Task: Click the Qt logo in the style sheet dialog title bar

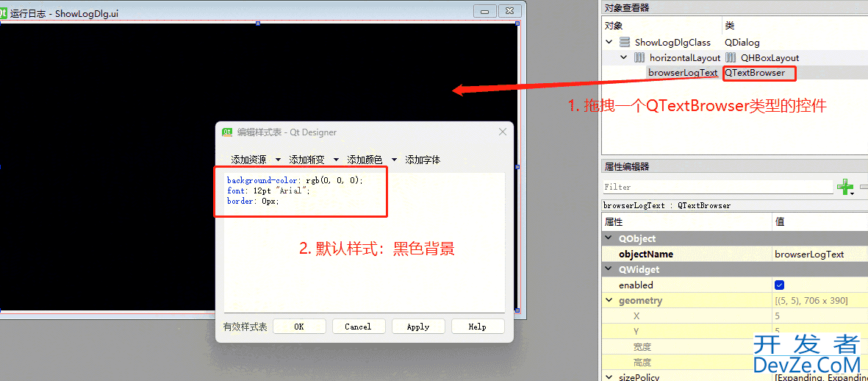Action: click(x=226, y=132)
